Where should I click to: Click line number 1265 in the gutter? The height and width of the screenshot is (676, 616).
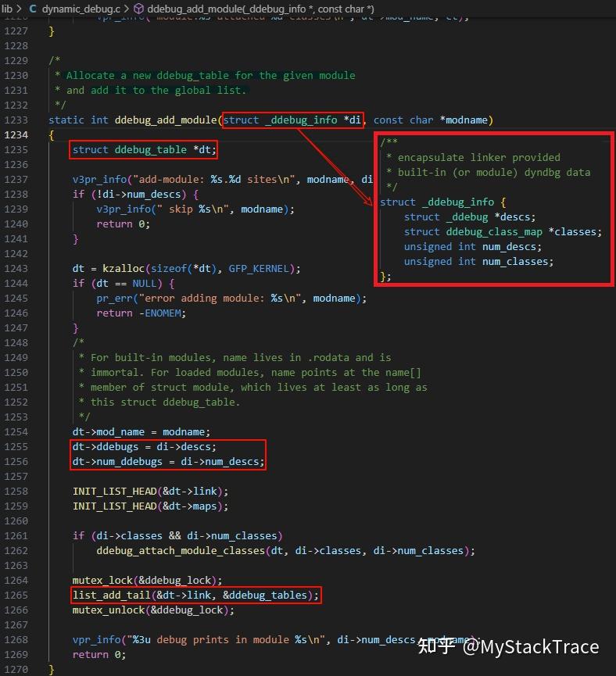pyautogui.click(x=16, y=596)
